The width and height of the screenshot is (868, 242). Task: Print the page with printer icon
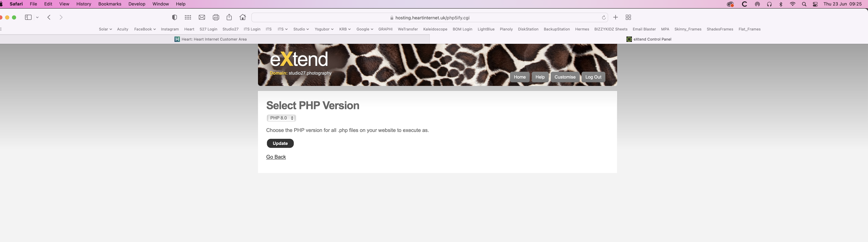coord(216,17)
